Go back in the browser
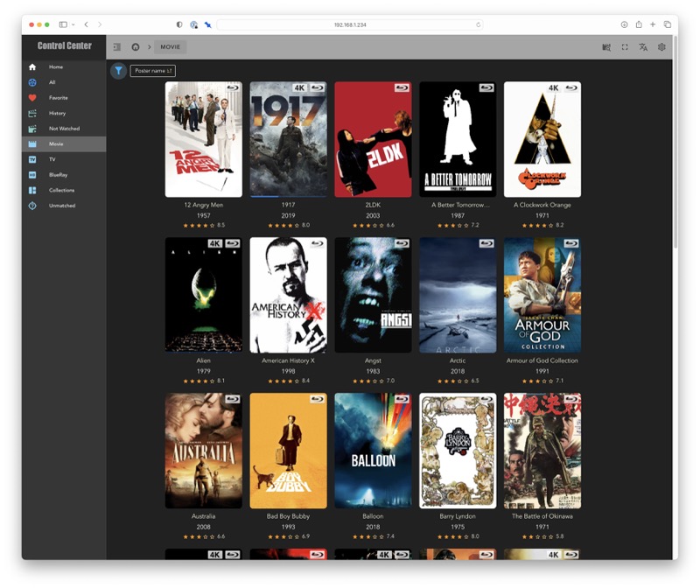Viewport: 700px width, 588px height. point(86,24)
